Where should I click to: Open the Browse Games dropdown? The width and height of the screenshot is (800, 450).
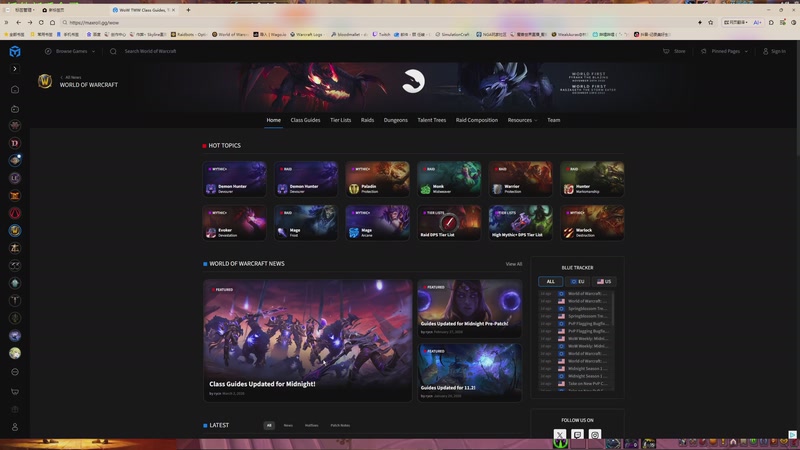70,51
